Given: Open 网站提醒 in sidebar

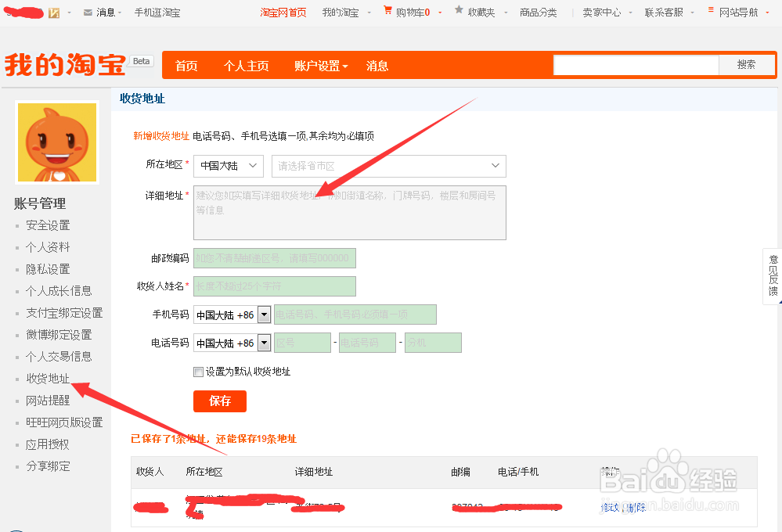Looking at the screenshot, I should coord(48,401).
